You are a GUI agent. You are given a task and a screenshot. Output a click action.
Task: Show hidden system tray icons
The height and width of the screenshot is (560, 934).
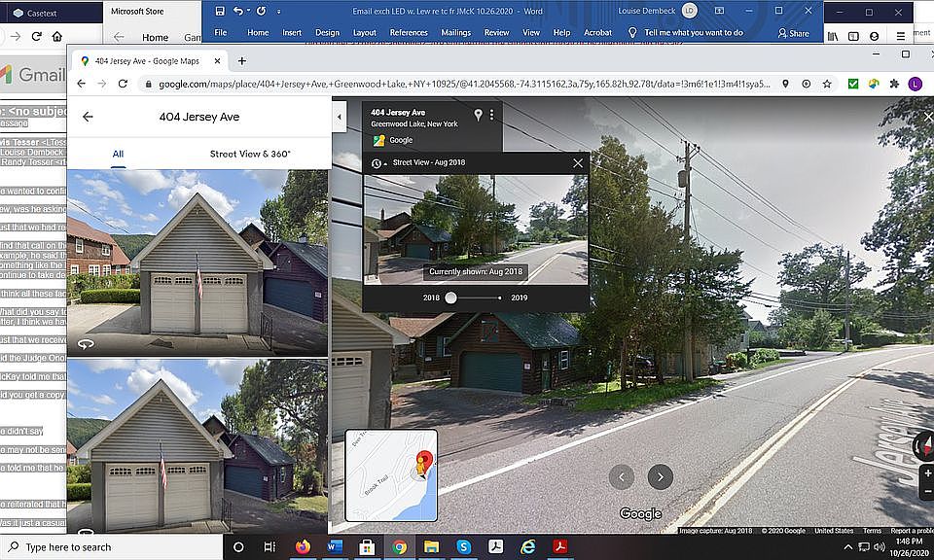848,547
